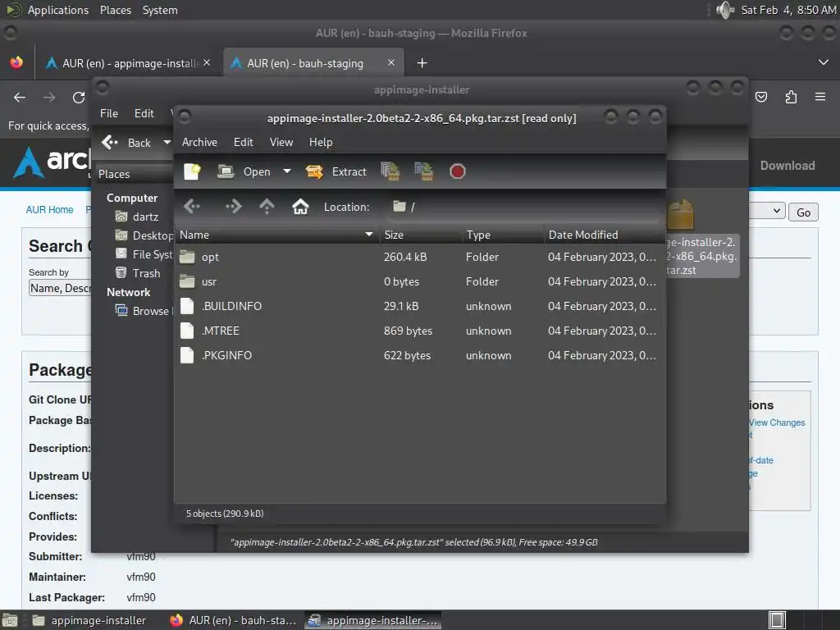This screenshot has height=630, width=840.
Task: Switch to Firefox via bottom taskbar
Action: pos(234,620)
